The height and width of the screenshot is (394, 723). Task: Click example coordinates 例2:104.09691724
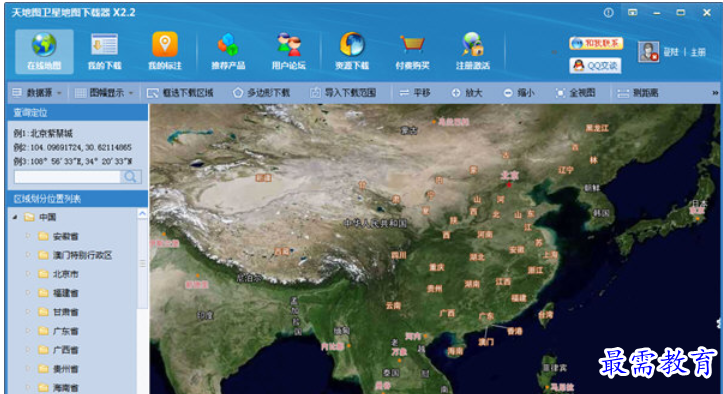click(x=73, y=147)
